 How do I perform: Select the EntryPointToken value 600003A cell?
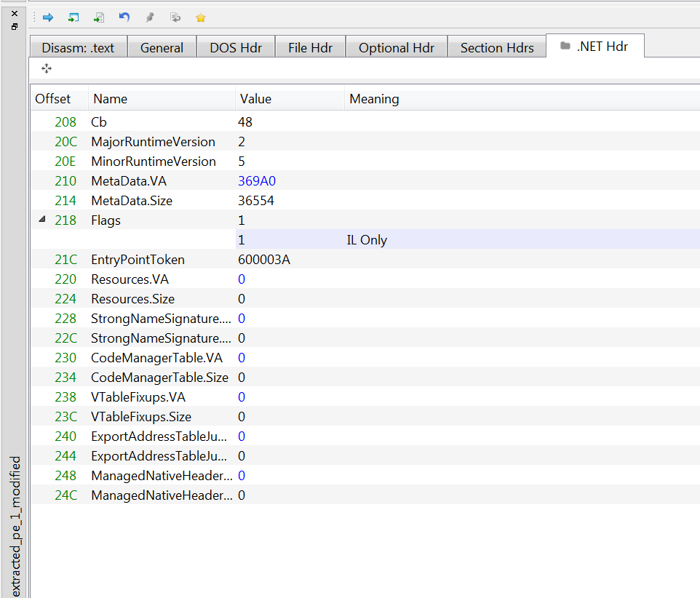click(x=264, y=260)
